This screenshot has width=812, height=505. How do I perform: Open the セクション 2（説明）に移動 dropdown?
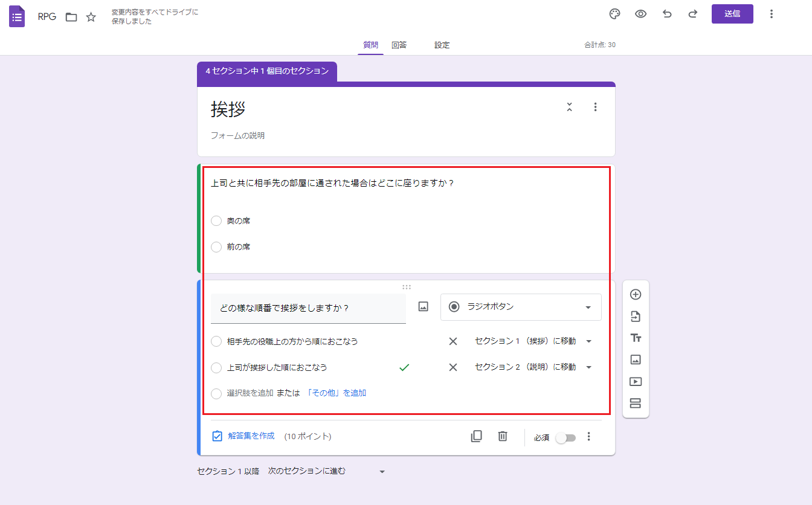(x=533, y=367)
